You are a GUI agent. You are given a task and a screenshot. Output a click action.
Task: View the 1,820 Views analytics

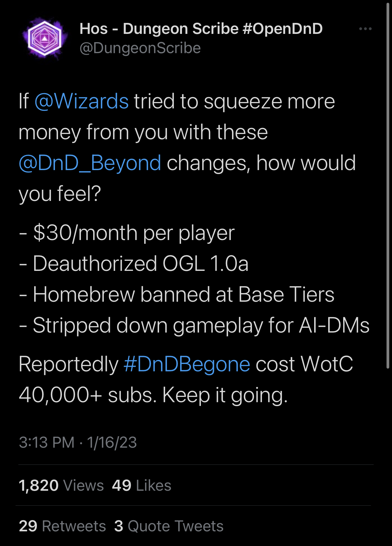61,486
